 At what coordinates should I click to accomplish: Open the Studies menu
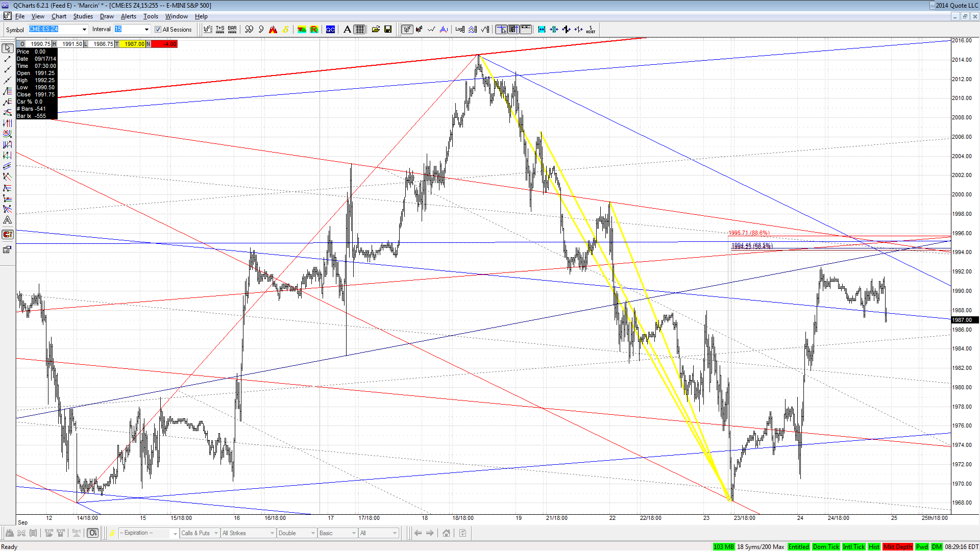coord(83,16)
